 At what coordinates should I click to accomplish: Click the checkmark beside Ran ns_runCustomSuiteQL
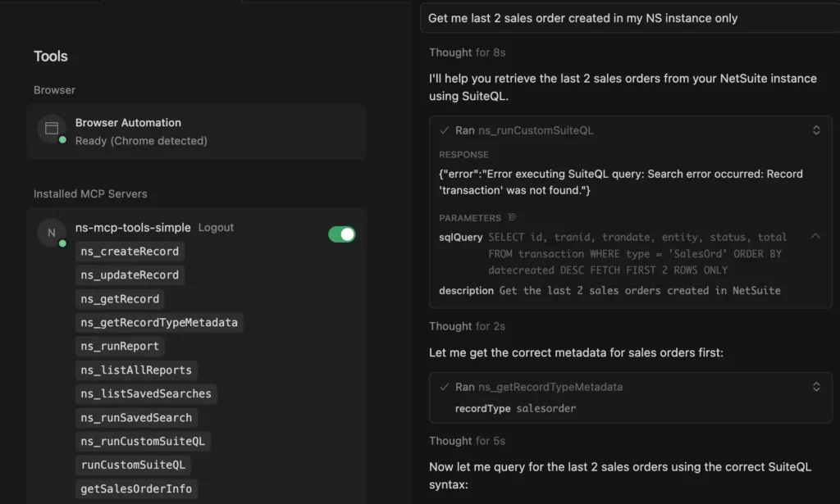444,130
